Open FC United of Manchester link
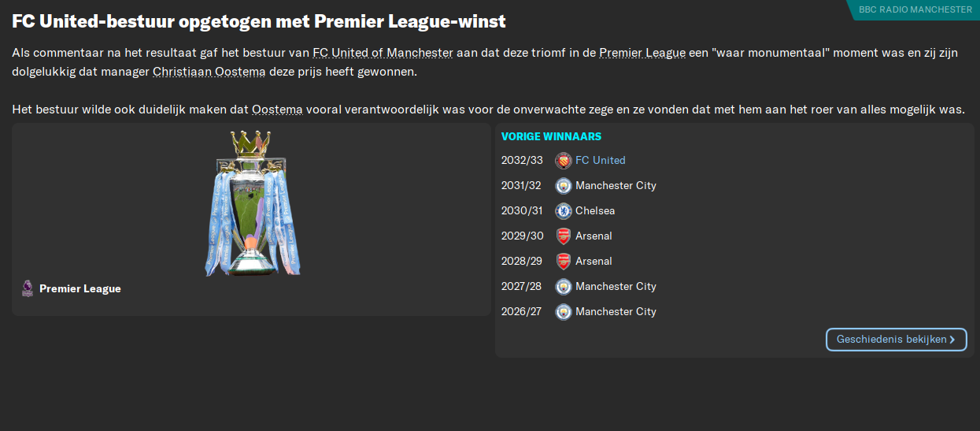The height and width of the screenshot is (431, 980). point(383,53)
